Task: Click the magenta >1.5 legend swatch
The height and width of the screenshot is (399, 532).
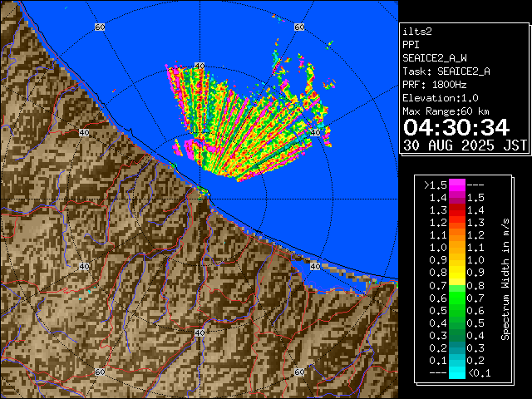Action: coord(456,185)
